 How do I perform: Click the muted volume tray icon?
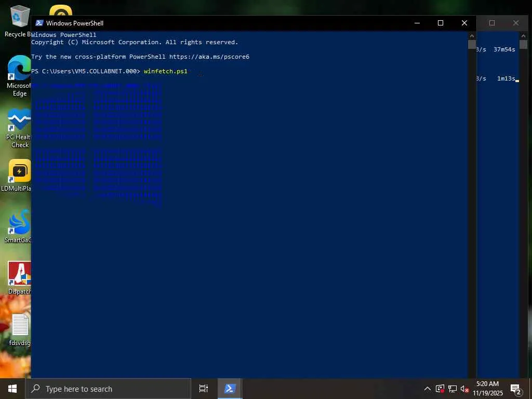click(464, 389)
